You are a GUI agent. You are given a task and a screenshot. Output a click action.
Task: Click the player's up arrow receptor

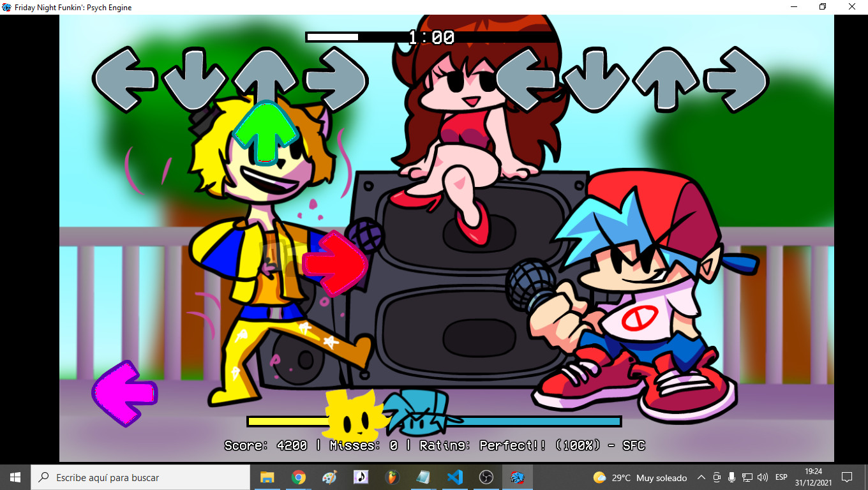point(664,80)
